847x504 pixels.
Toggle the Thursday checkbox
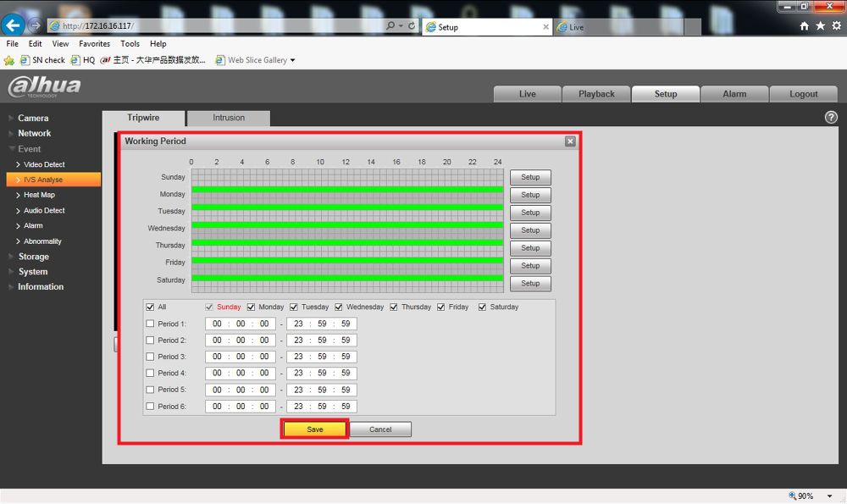pos(394,307)
